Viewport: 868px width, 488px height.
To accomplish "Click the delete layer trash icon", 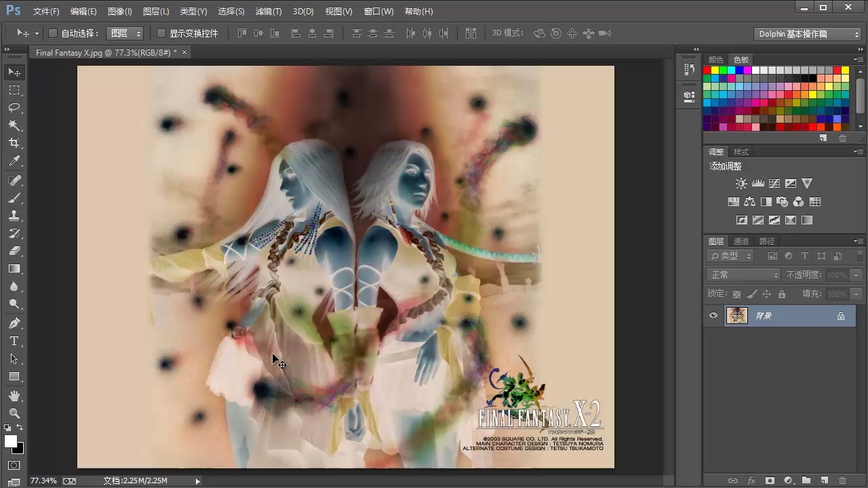I will click(842, 481).
